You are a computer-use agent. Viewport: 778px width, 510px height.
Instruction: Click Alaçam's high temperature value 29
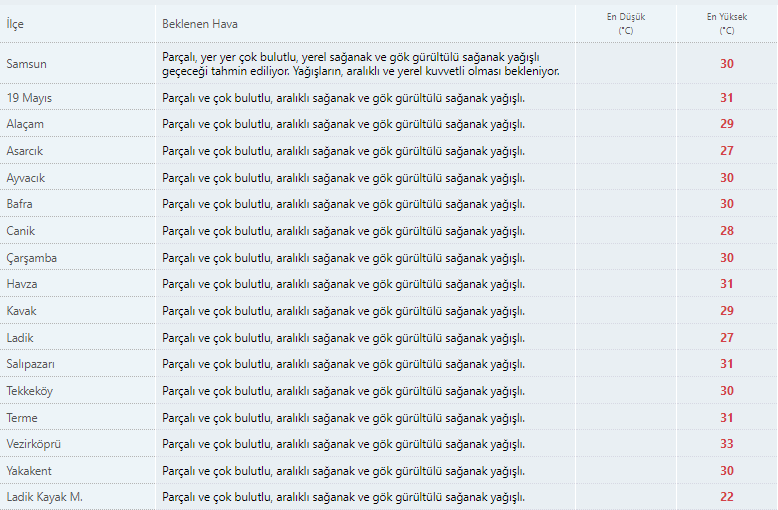(x=727, y=124)
